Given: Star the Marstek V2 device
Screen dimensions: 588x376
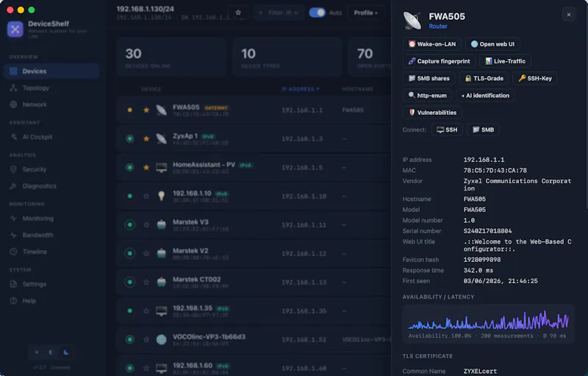Looking at the screenshot, I should click(146, 253).
